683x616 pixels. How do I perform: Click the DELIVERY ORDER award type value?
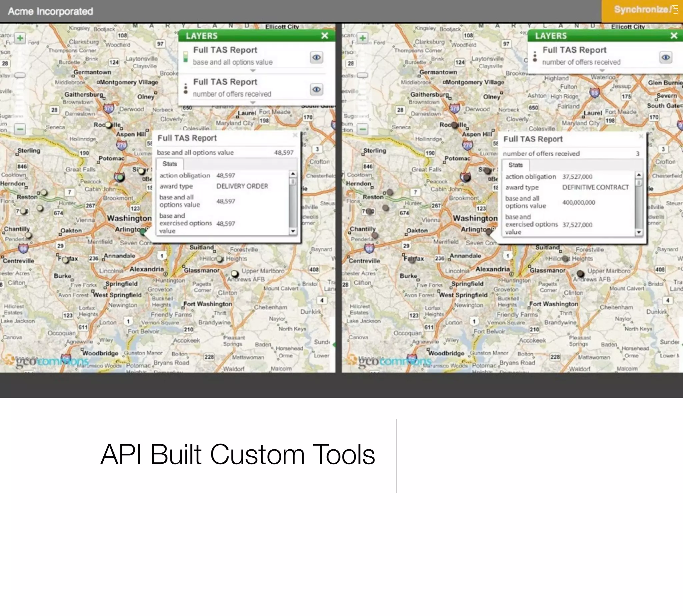[242, 186]
